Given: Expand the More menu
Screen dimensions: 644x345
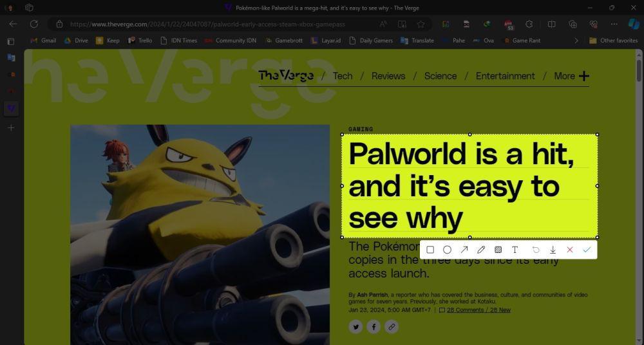Looking at the screenshot, I should coord(571,76).
